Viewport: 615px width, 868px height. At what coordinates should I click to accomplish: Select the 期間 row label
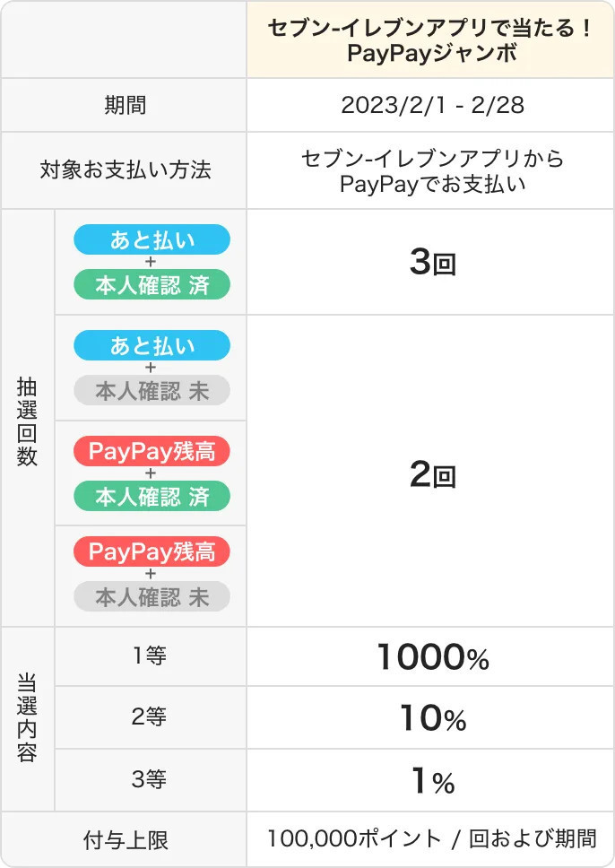125,106
